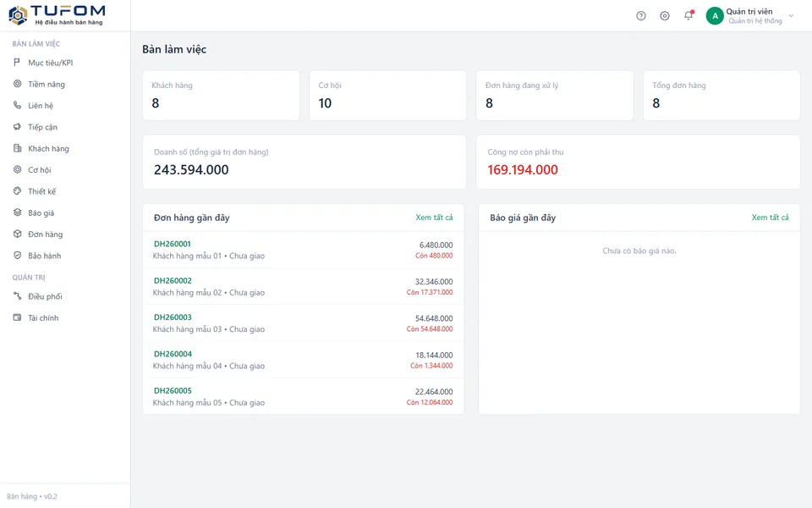Click the Khách hàng summary card
This screenshot has width=812, height=508.
point(221,96)
